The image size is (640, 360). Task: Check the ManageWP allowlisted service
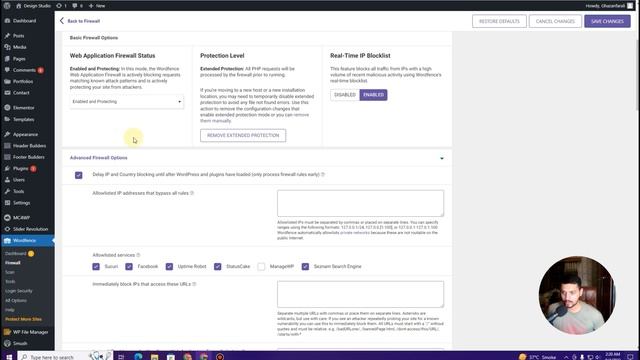[261, 267]
